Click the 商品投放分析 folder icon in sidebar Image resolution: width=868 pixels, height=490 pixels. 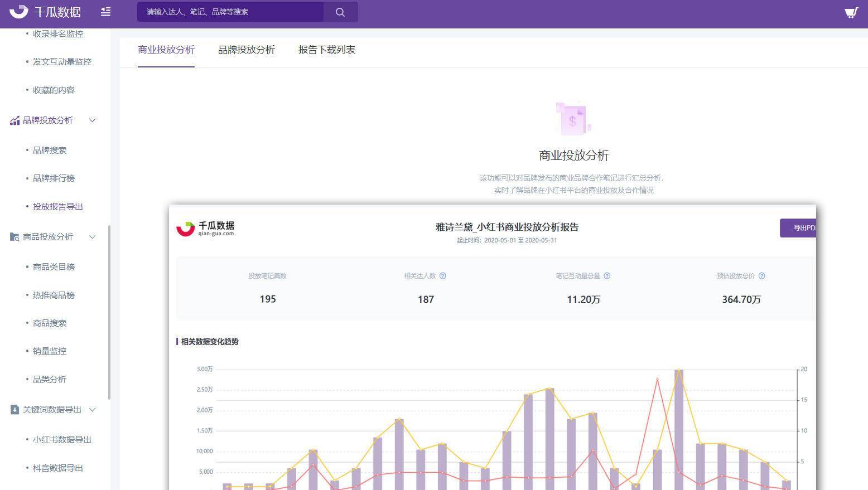[x=15, y=237]
